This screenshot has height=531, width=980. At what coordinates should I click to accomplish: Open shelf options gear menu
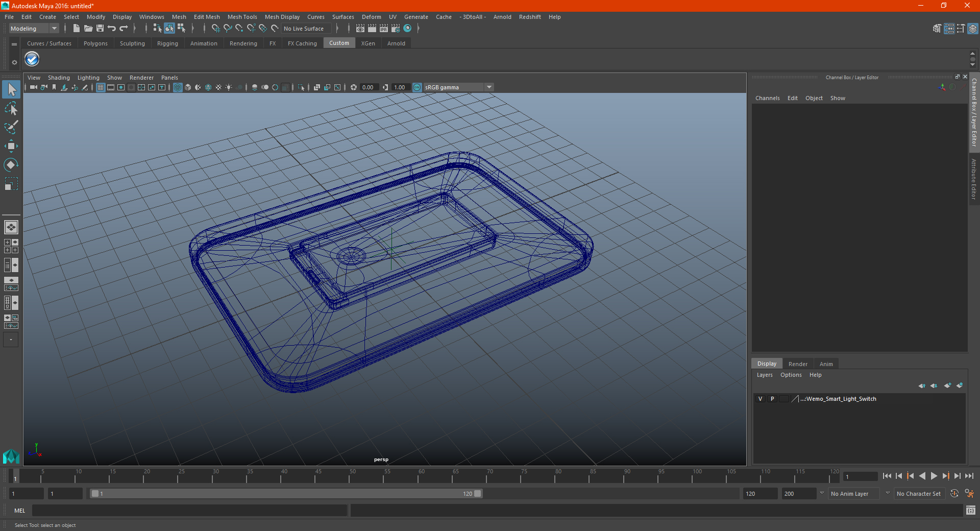pos(14,62)
